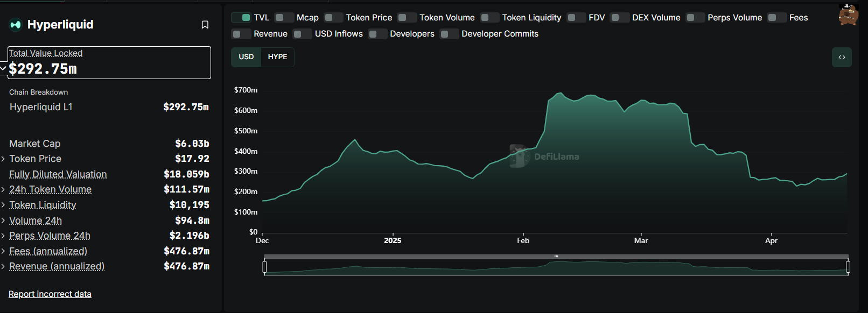
Task: Click the $94.8m volume value
Action: [192, 220]
